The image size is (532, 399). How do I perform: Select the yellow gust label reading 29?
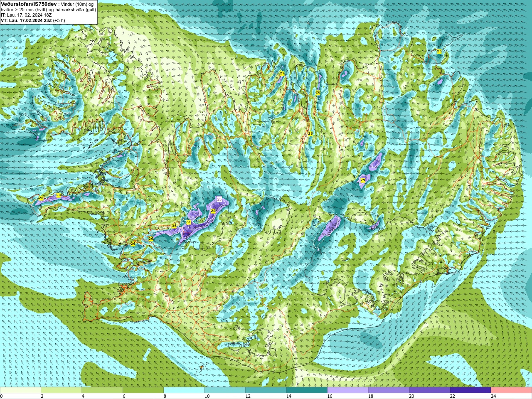pyautogui.click(x=363, y=180)
